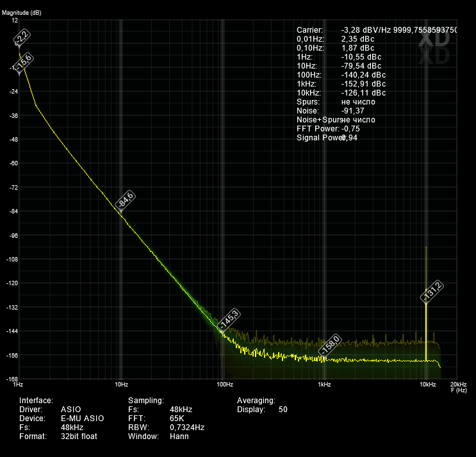Click the 10Hz value -79,54 dBc

point(361,66)
